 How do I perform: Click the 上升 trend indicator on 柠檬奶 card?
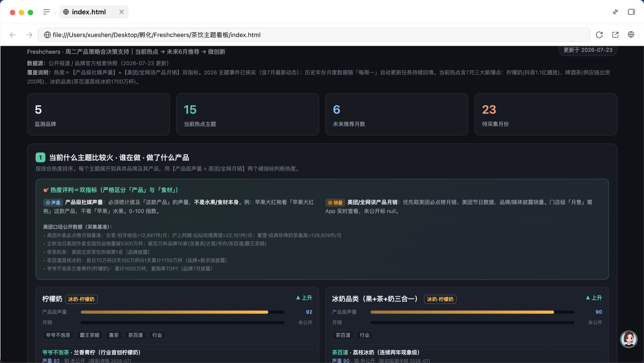304,298
